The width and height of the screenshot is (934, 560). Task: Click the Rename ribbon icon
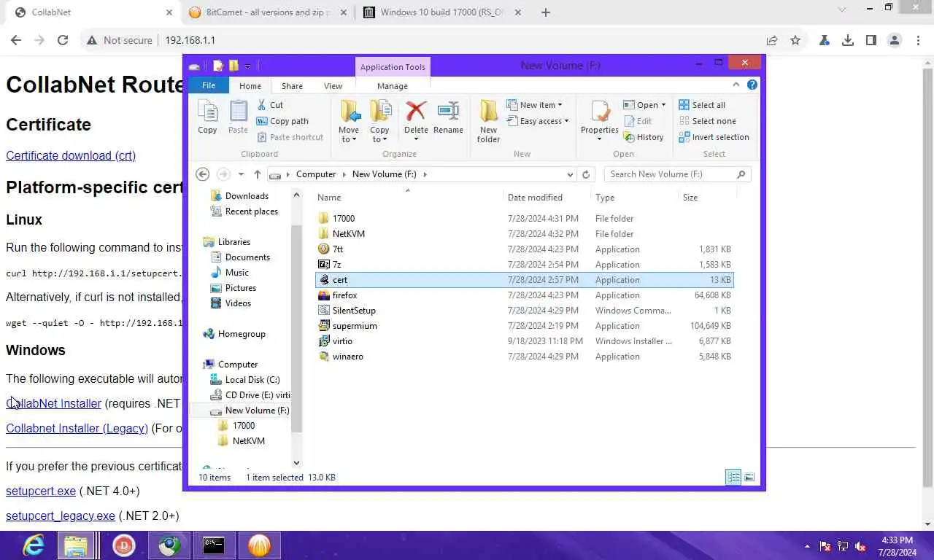(448, 117)
